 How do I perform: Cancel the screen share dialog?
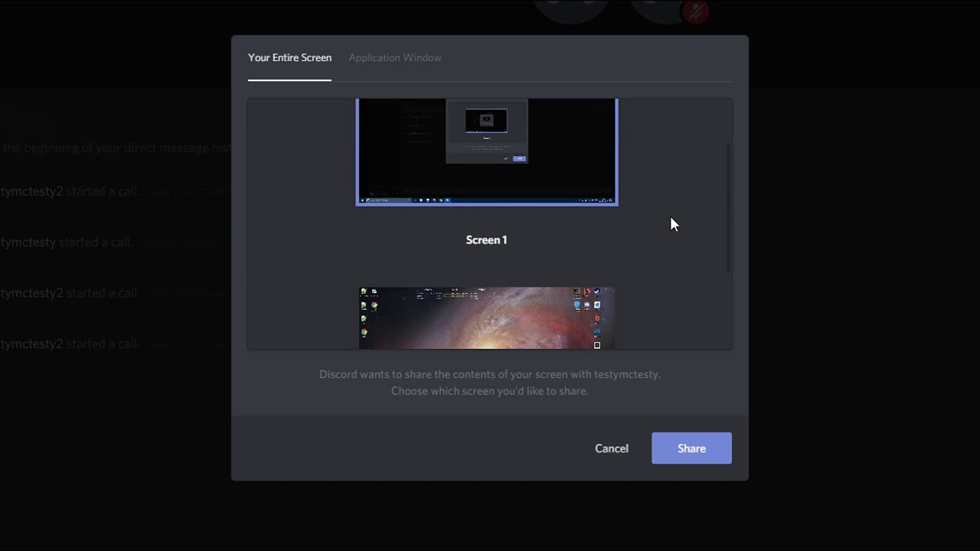[612, 448]
